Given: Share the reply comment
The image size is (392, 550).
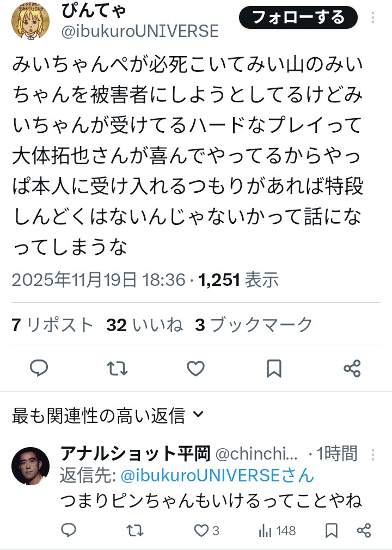Looking at the screenshot, I should (364, 530).
